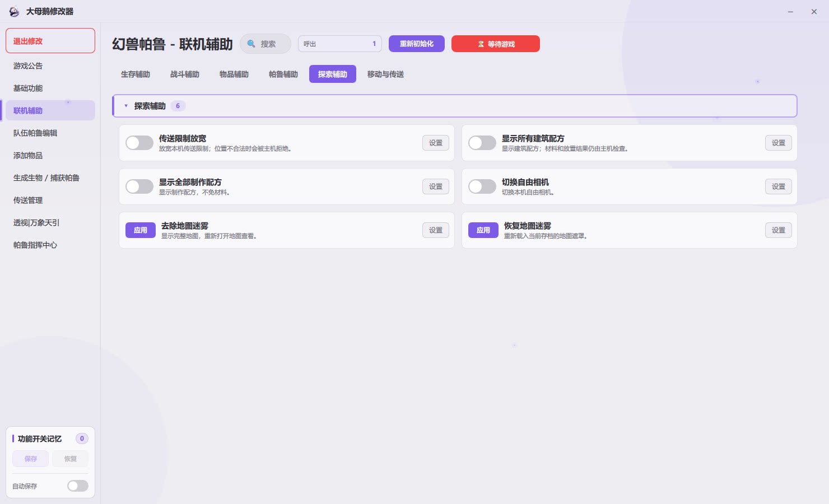The width and height of the screenshot is (829, 504).
Task: Select the 探索辅助 tab
Action: [x=333, y=74]
